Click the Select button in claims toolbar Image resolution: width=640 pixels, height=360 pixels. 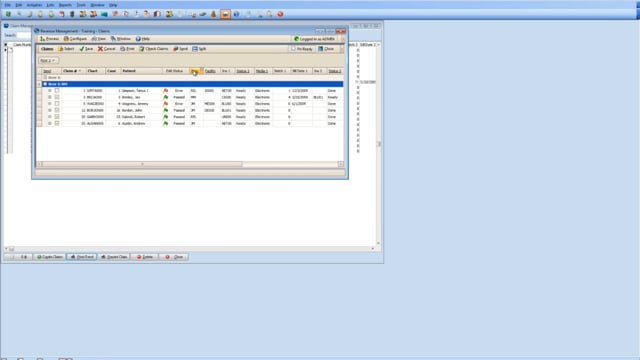pyautogui.click(x=66, y=49)
